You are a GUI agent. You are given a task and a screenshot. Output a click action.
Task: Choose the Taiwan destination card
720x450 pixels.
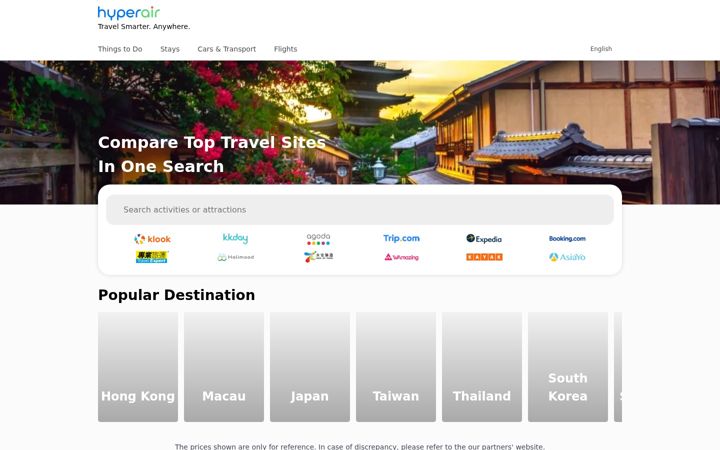click(x=396, y=367)
